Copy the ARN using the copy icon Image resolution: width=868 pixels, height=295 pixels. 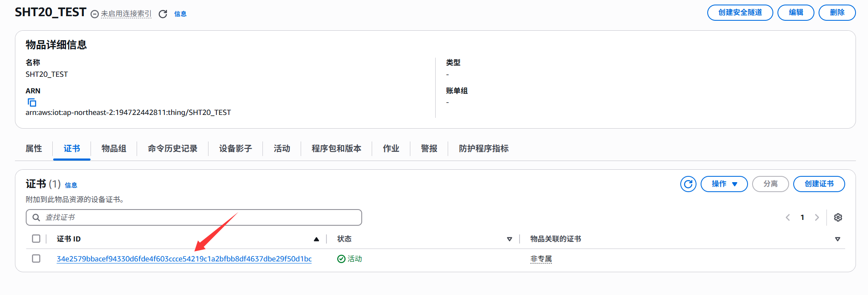[32, 102]
